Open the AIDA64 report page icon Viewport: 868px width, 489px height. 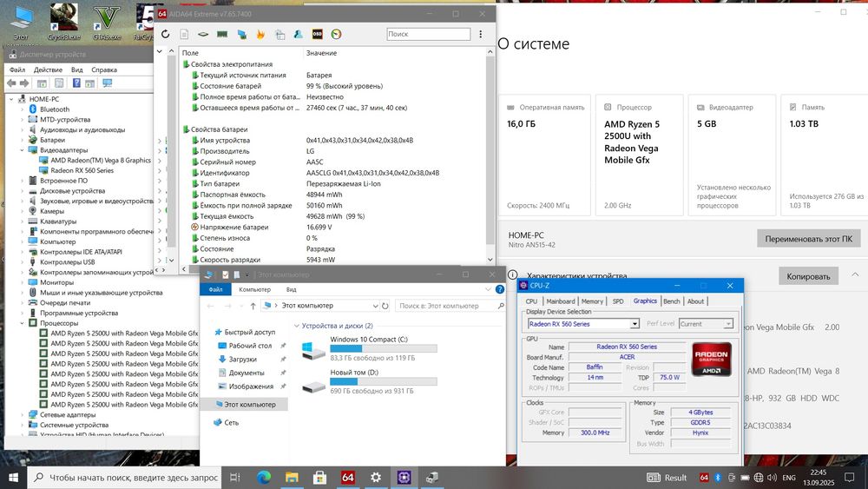pyautogui.click(x=184, y=35)
